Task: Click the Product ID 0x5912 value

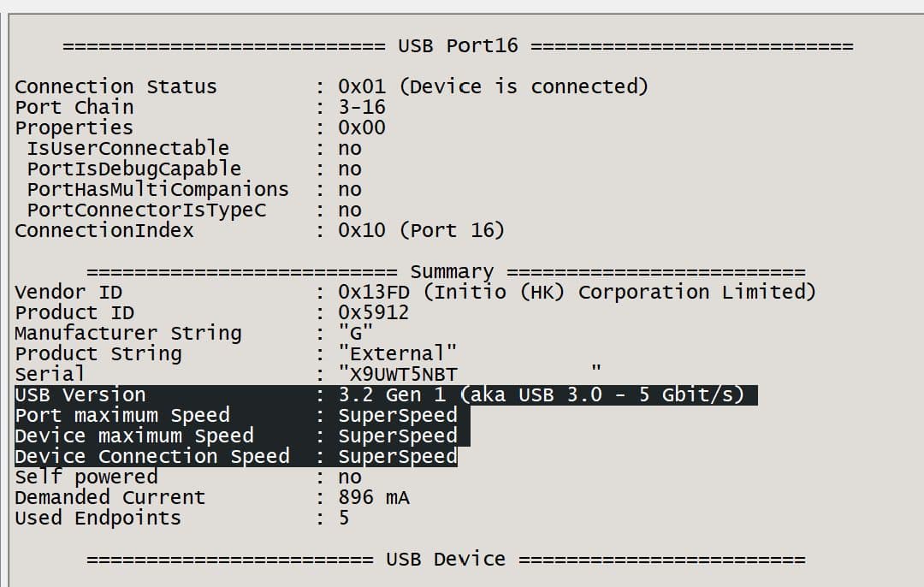Action: click(373, 312)
